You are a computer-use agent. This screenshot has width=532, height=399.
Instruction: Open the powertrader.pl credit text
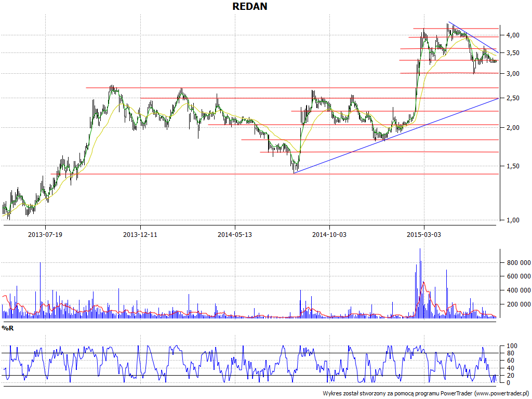426,394
